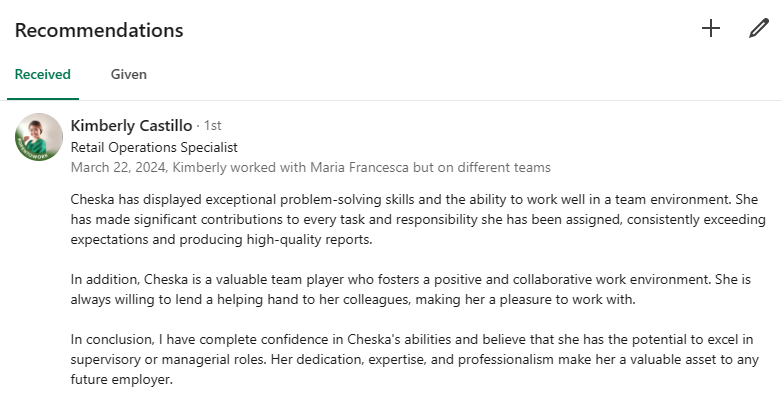Screen dimensions: 782x403
Task: Click the "Retail Operations Specialist" job title
Action: pyautogui.click(x=154, y=147)
